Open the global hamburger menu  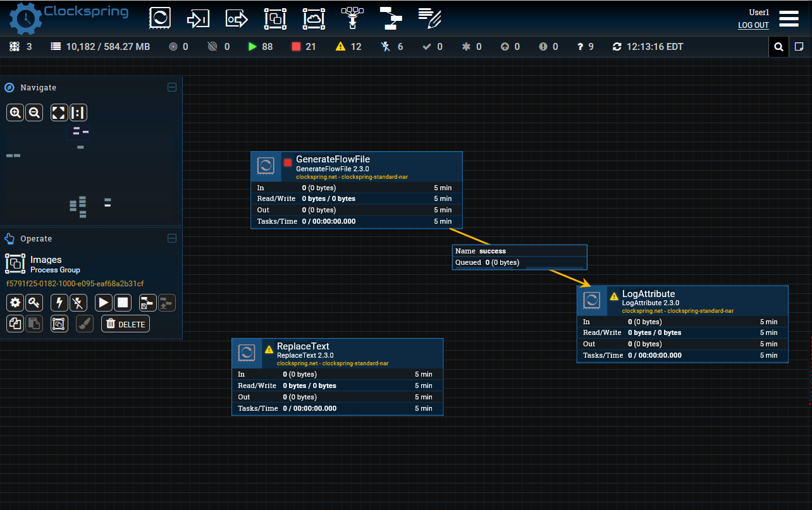pos(789,18)
